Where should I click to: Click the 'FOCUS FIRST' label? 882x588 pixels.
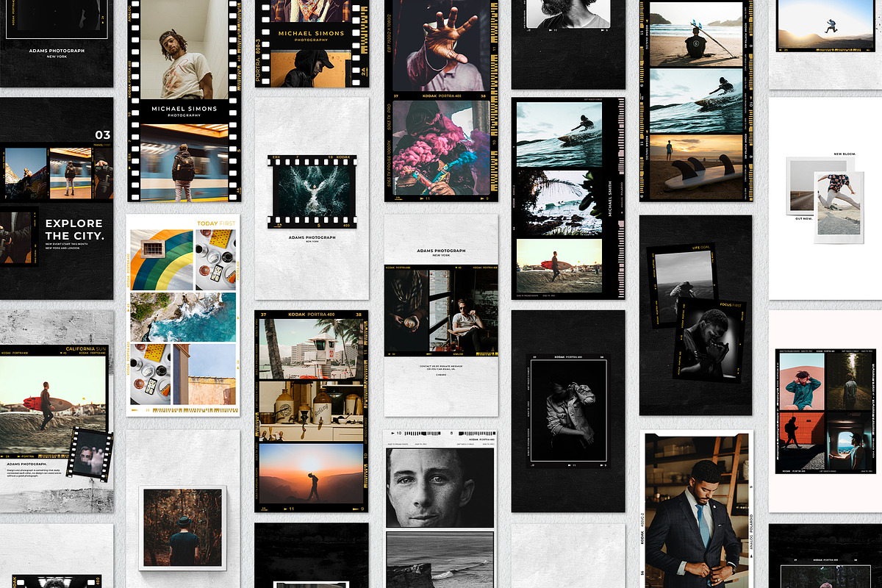731,304
